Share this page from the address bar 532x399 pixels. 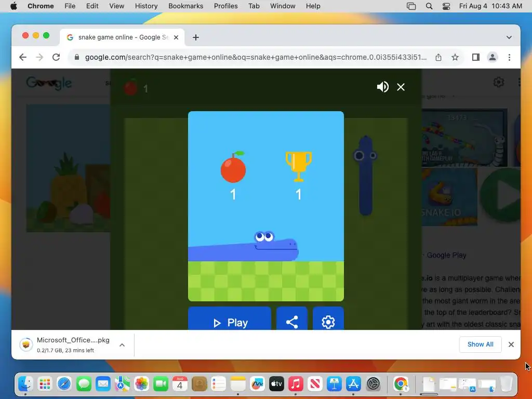[438, 57]
